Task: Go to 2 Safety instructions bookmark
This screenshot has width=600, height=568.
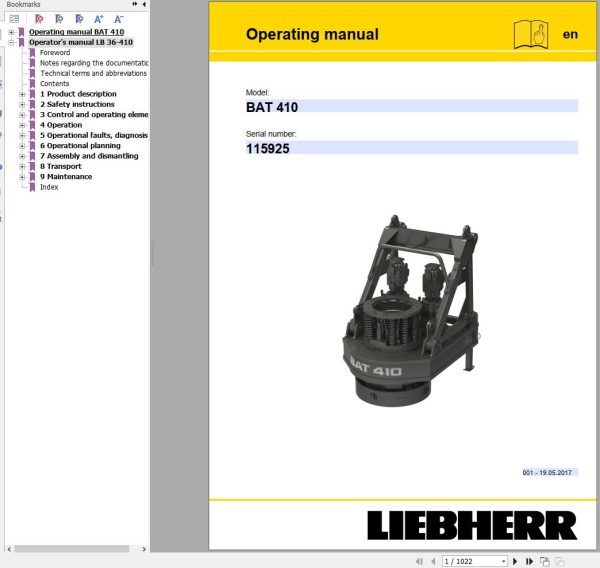Action: pos(77,104)
